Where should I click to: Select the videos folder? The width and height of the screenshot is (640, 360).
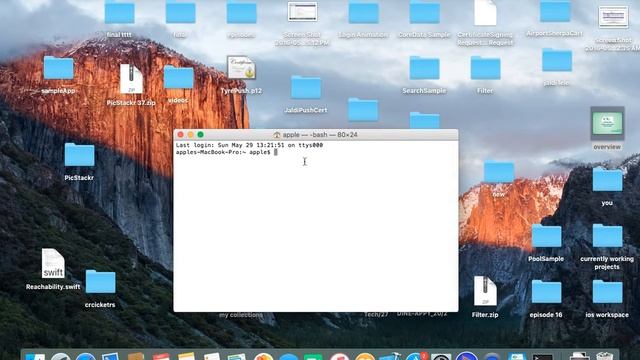[x=178, y=78]
